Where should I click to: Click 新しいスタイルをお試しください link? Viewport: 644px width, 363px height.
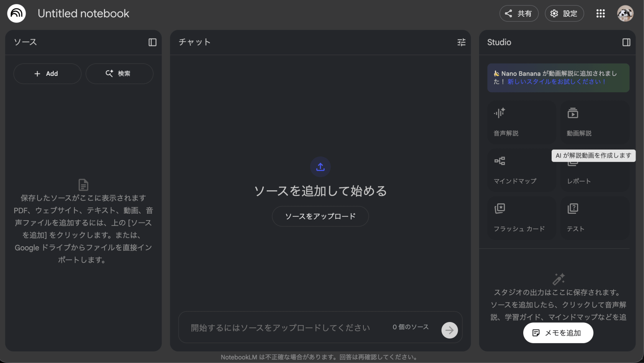tap(557, 82)
